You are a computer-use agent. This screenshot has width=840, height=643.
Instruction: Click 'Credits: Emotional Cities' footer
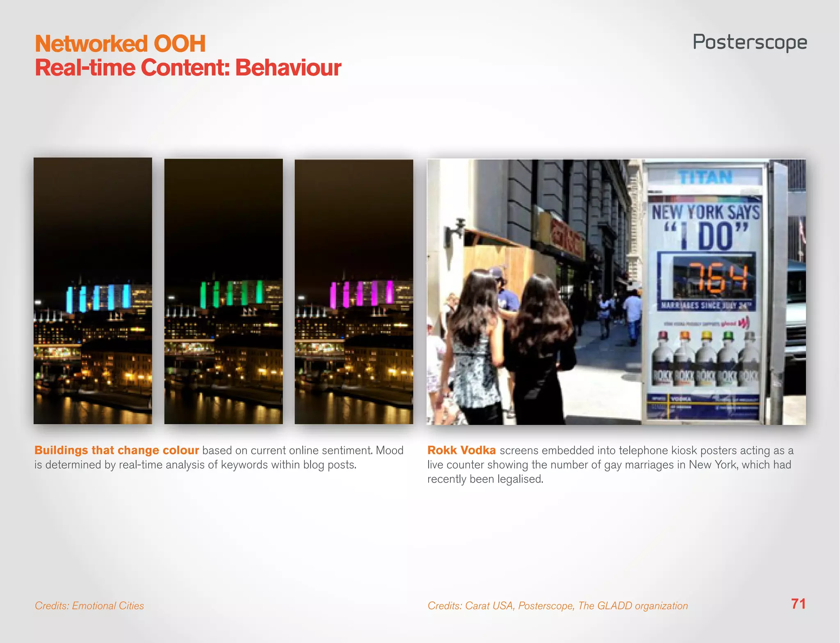coord(89,606)
